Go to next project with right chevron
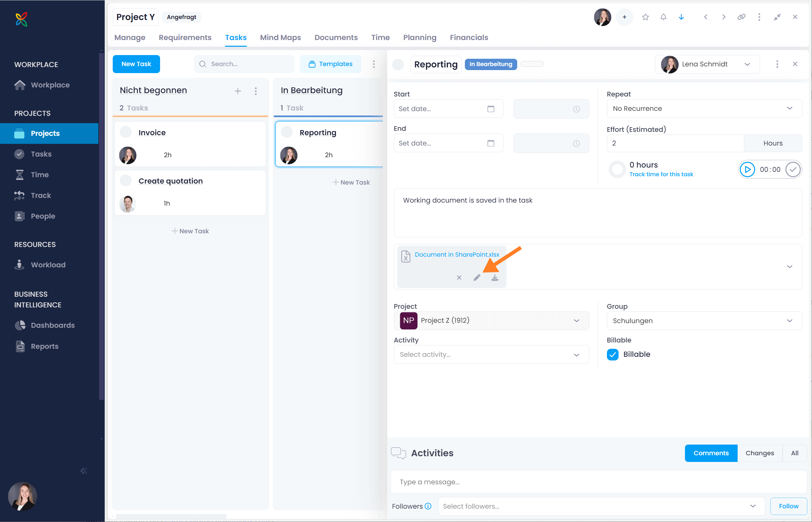This screenshot has height=522, width=812. point(724,17)
